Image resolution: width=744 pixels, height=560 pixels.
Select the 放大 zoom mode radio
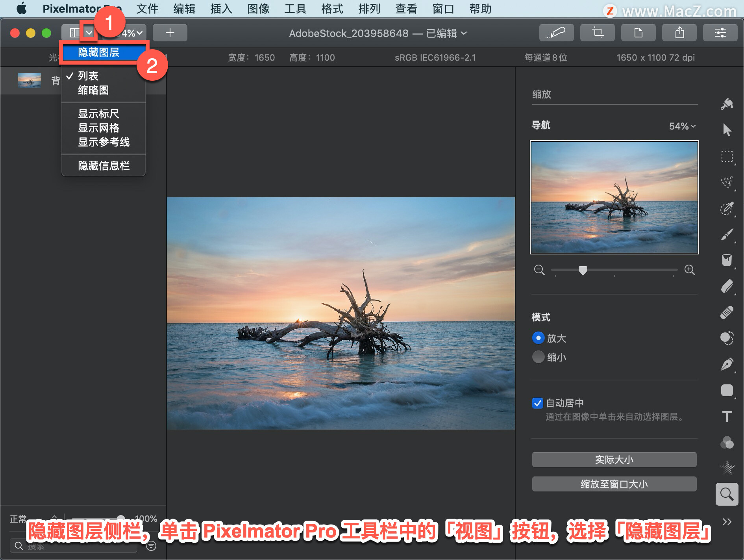click(538, 338)
